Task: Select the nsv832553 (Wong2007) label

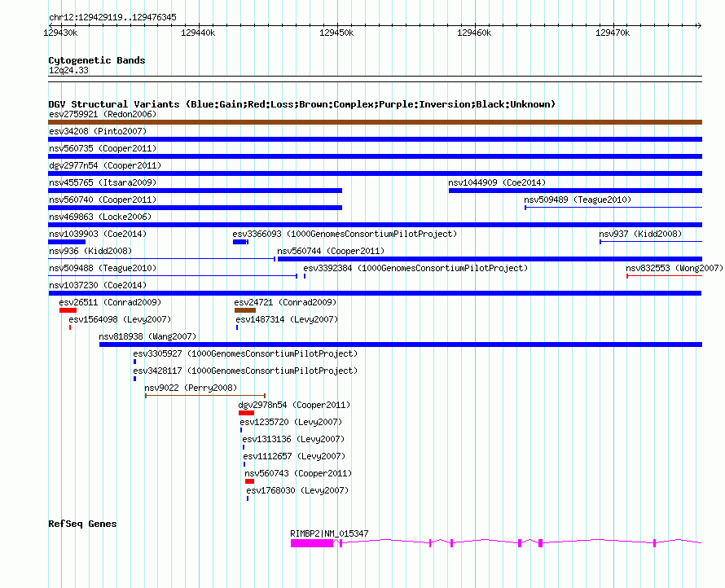Action: (674, 268)
